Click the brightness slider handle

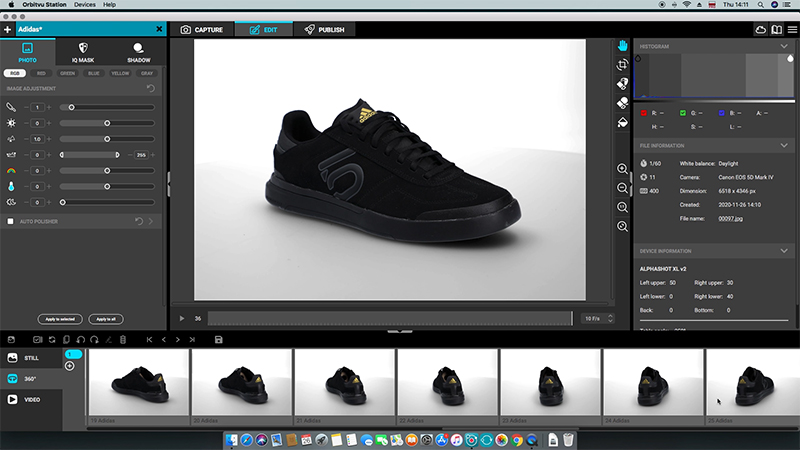coord(107,123)
